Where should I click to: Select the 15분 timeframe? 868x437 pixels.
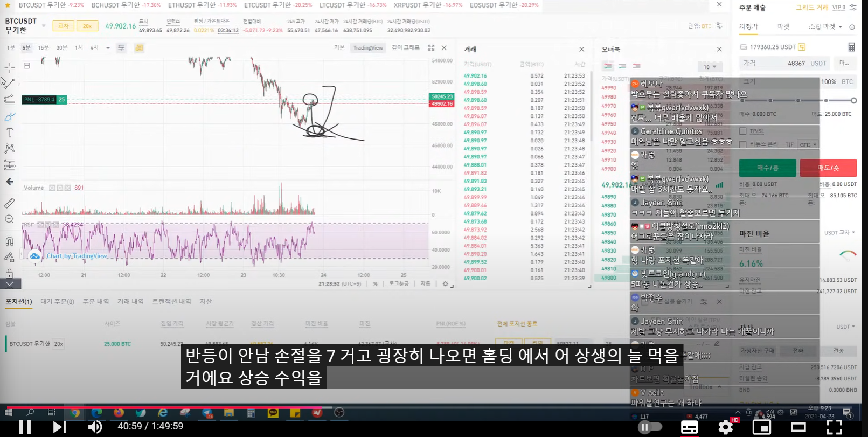coord(44,48)
